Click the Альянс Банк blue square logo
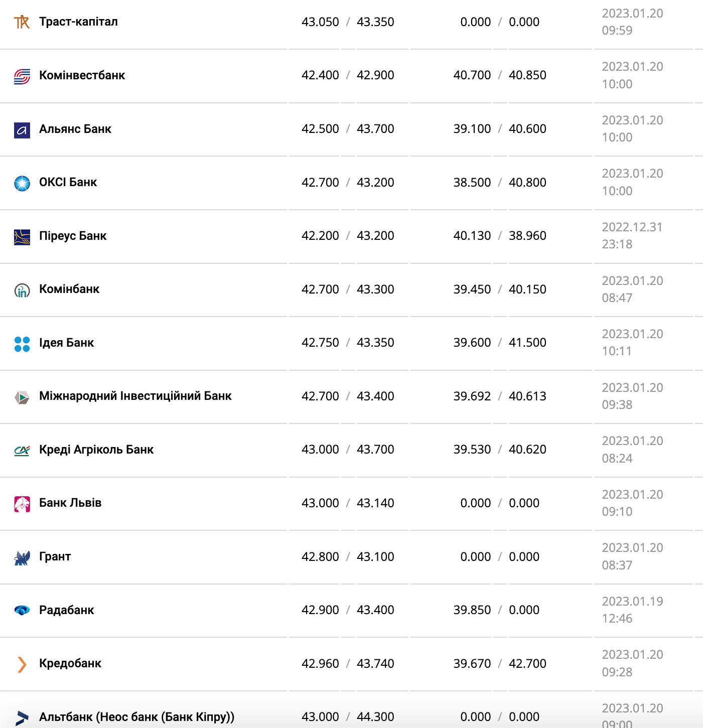Screen dimensions: 703x728 [x=22, y=130]
